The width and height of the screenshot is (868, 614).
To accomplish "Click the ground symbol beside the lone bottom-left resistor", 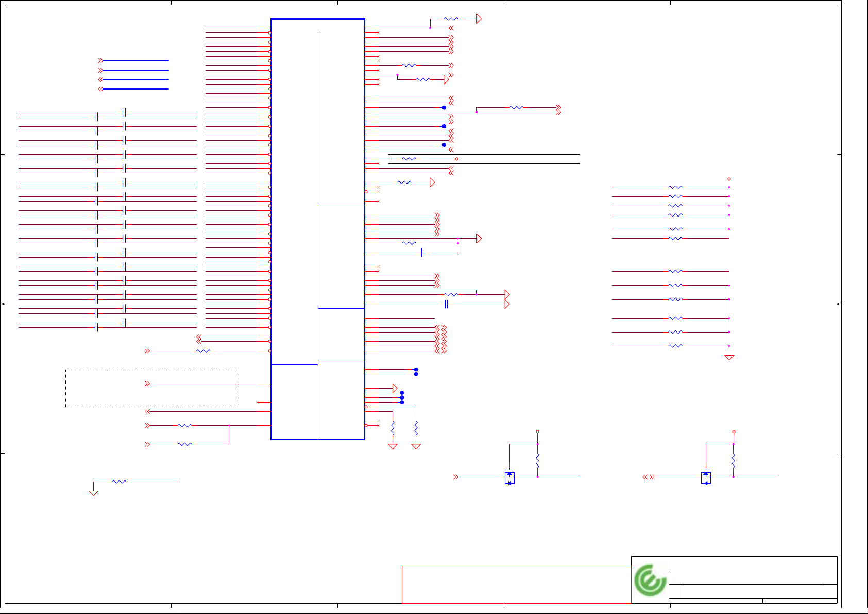I will coord(93,493).
